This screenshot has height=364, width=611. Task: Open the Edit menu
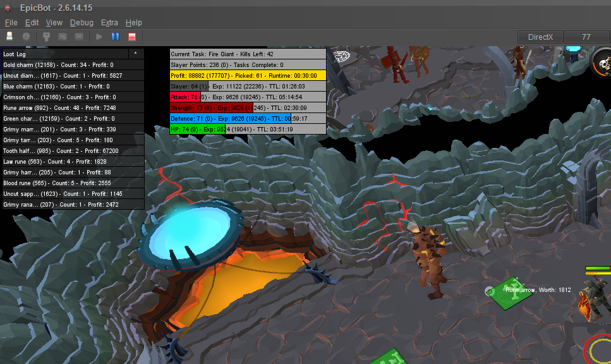[x=32, y=23]
